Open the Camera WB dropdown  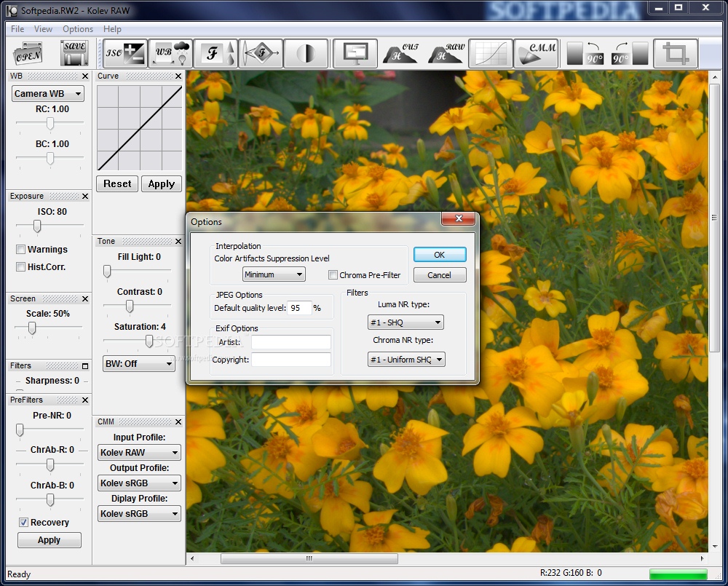48,93
